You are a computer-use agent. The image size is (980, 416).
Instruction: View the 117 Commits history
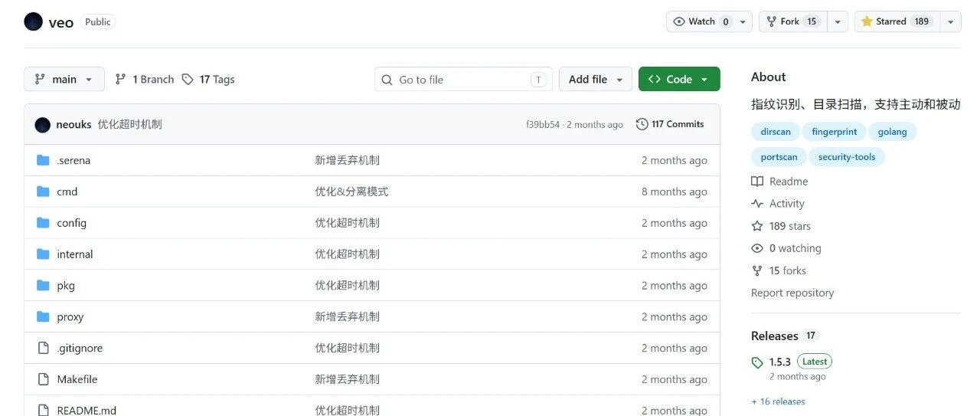[670, 124]
